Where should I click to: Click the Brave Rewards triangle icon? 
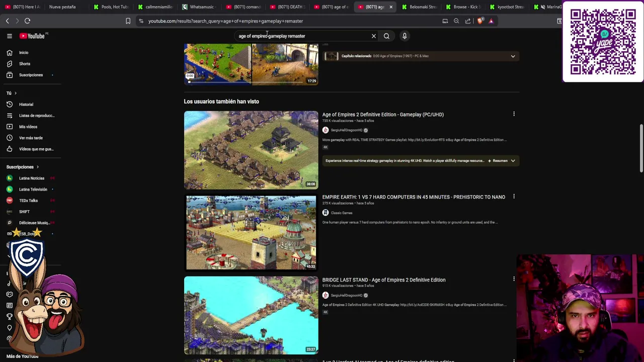[491, 21]
